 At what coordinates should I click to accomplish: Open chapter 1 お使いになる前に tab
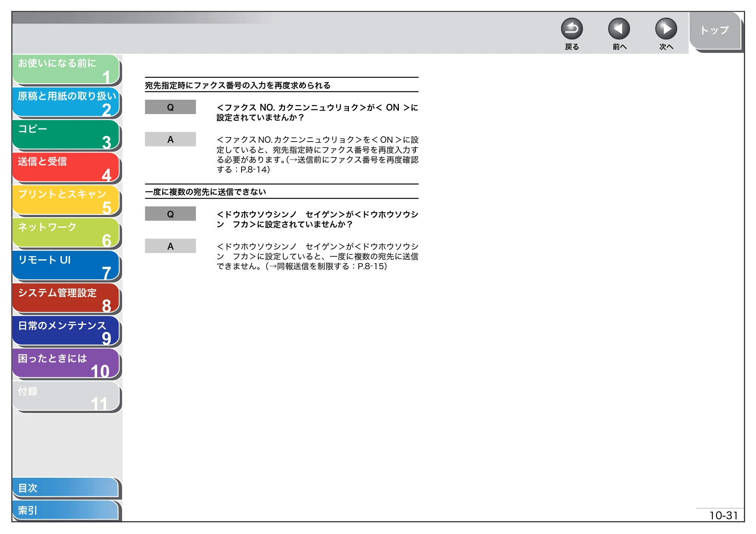tap(66, 69)
